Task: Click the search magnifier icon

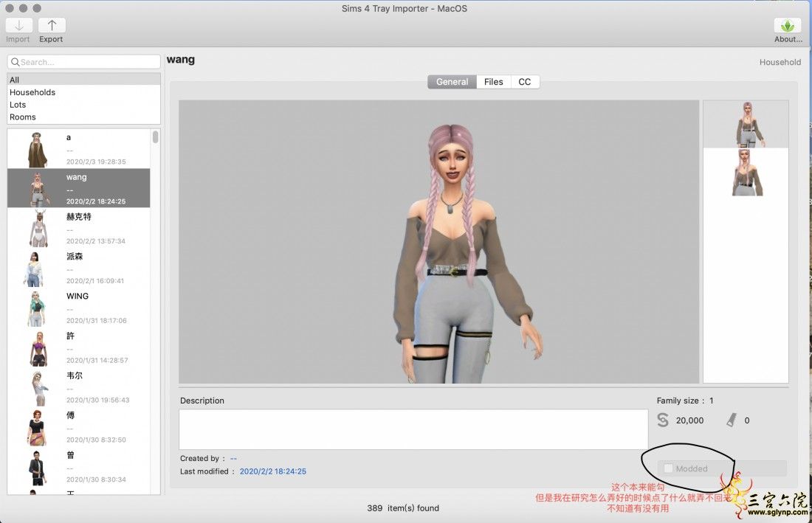Action: click(x=15, y=62)
